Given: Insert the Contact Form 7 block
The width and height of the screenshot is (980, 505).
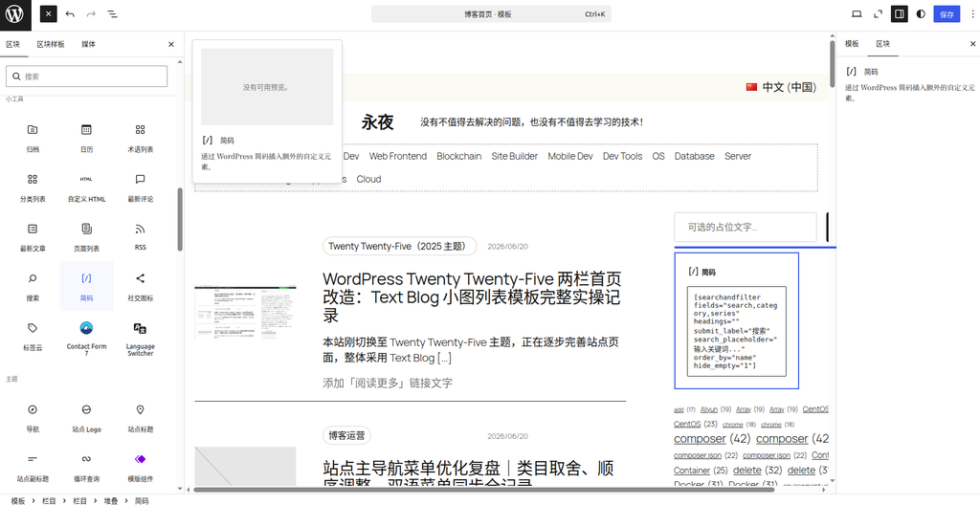Looking at the screenshot, I should click(x=86, y=337).
